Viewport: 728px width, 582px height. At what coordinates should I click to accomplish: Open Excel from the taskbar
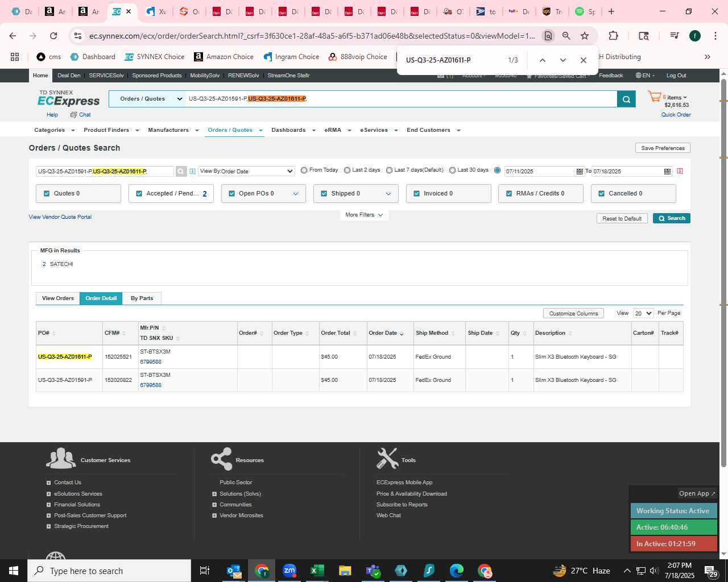pyautogui.click(x=317, y=571)
